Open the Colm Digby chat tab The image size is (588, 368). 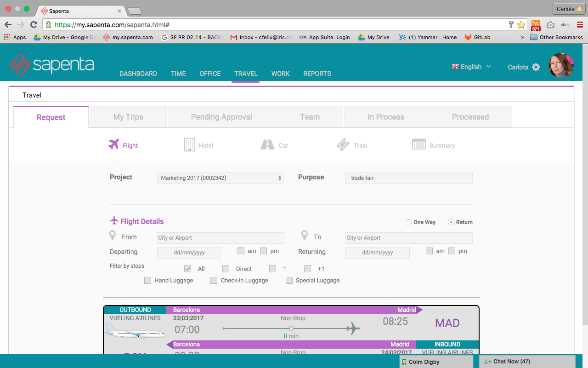436,362
